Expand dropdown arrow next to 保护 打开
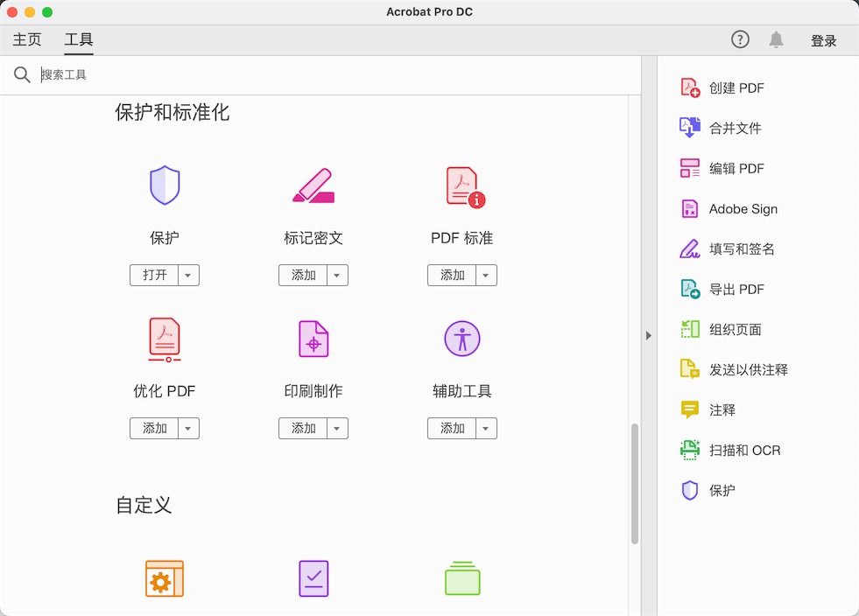The height and width of the screenshot is (616, 859). (x=188, y=275)
